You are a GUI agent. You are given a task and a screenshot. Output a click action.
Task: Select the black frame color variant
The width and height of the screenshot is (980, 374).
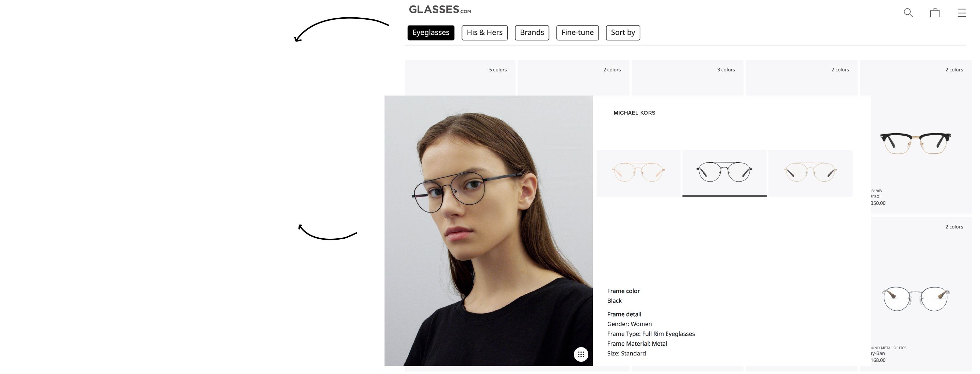click(724, 173)
